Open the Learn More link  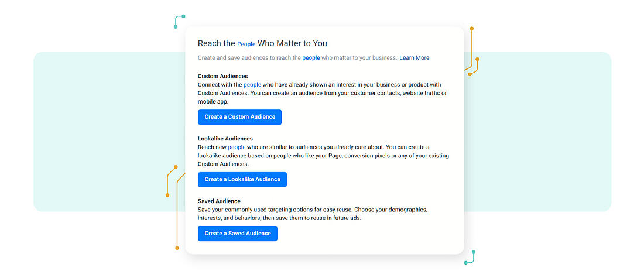tap(414, 58)
